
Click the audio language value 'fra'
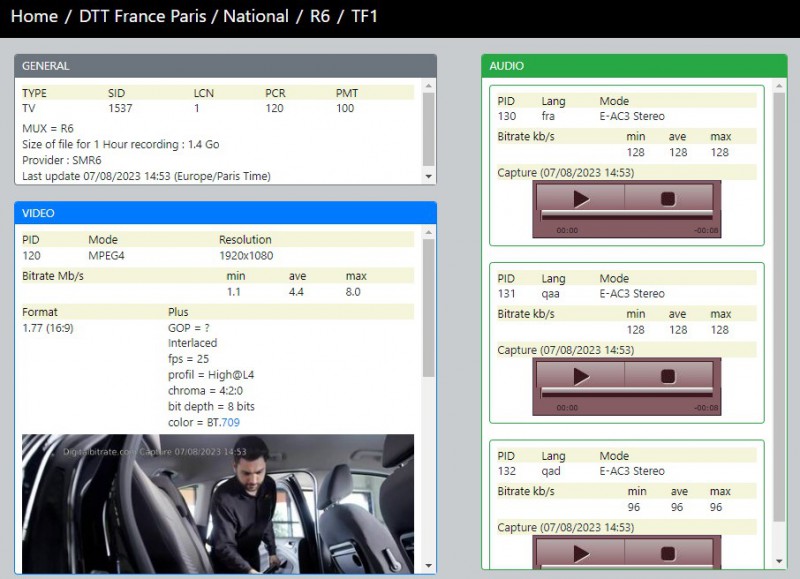(548, 116)
